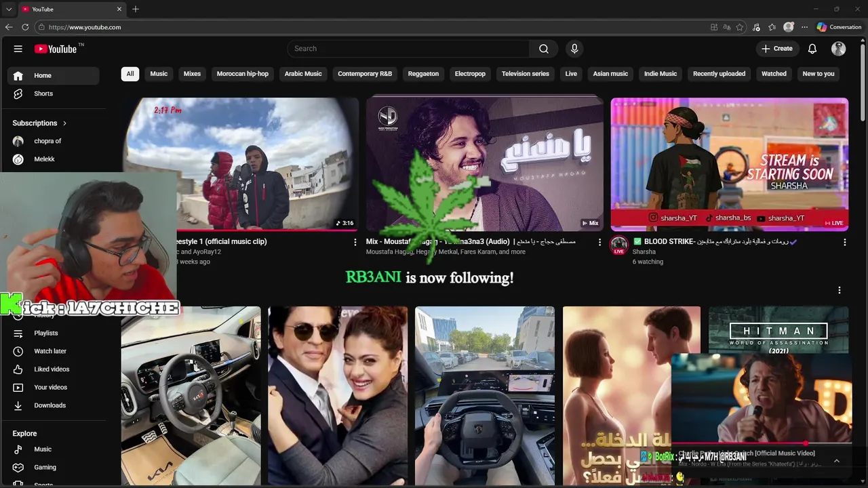Open browser profile icon
Screen dimensions: 868x488
789,27
